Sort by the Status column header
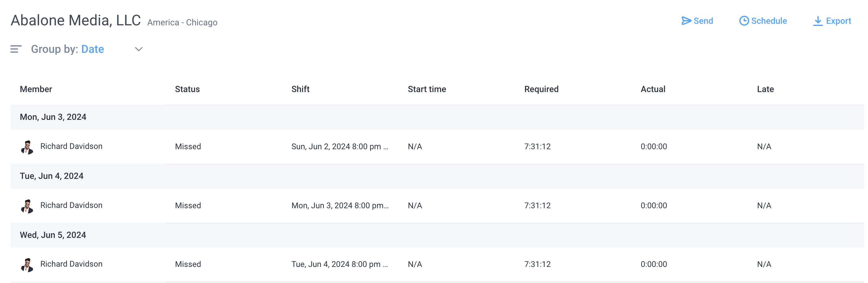The image size is (868, 283). pyautogui.click(x=187, y=89)
